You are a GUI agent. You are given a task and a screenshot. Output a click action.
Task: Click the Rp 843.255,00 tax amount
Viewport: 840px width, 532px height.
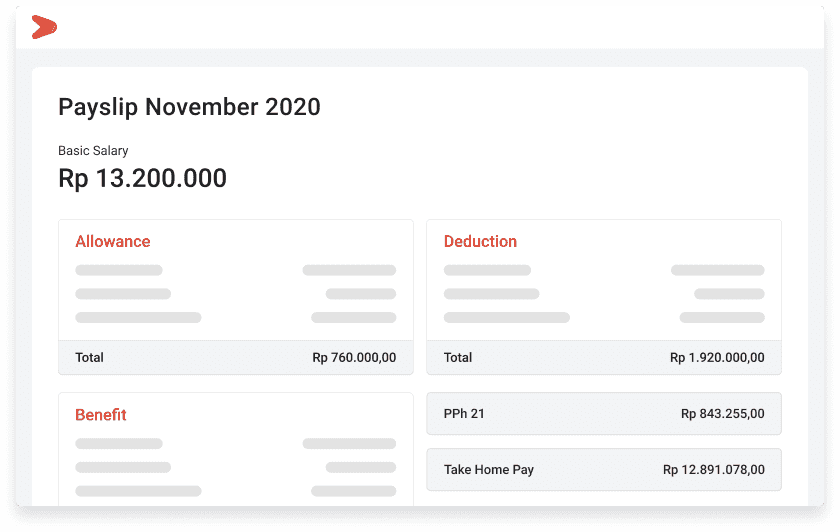tap(722, 413)
